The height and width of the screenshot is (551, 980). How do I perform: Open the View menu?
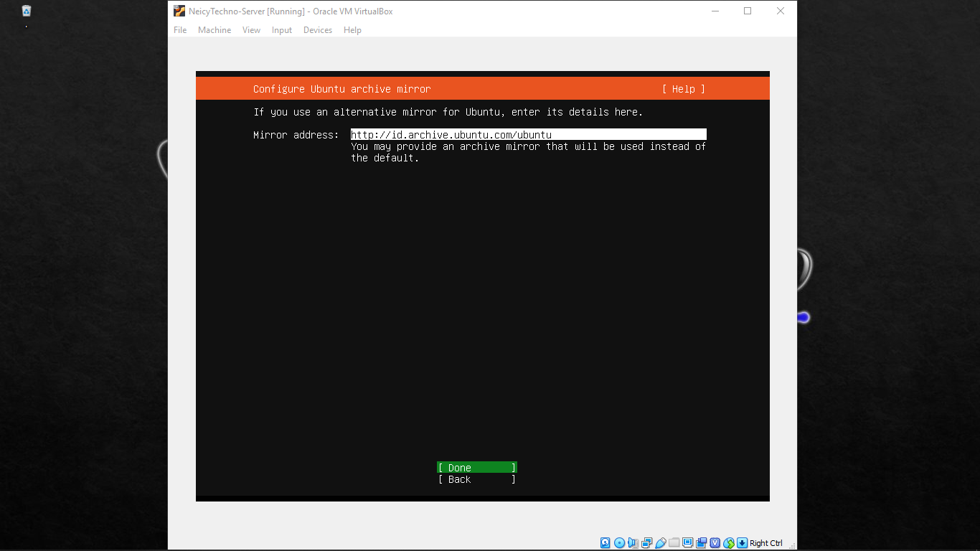tap(251, 30)
